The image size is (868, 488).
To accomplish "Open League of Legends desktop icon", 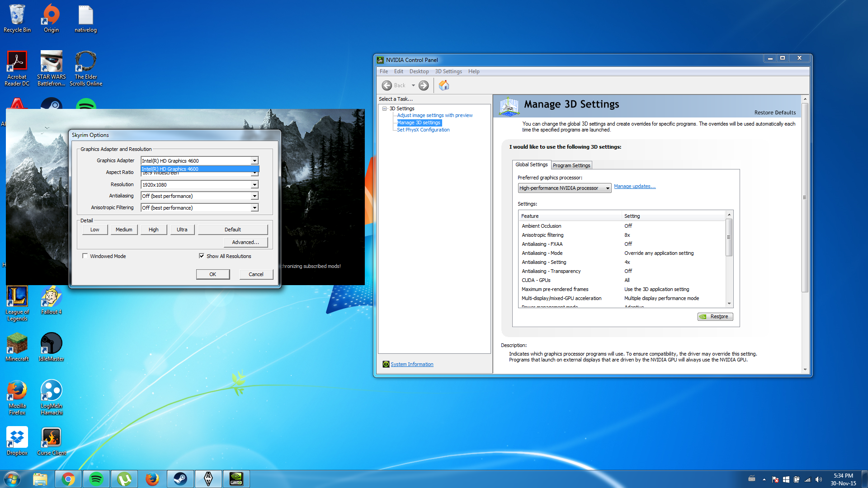I will coord(17,303).
